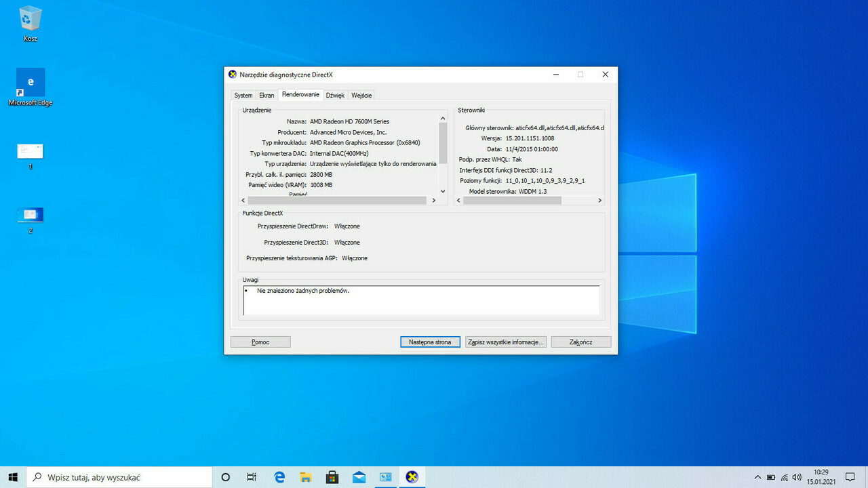Click the Uwagi notes text box
The image size is (868, 488).
pyautogui.click(x=421, y=300)
